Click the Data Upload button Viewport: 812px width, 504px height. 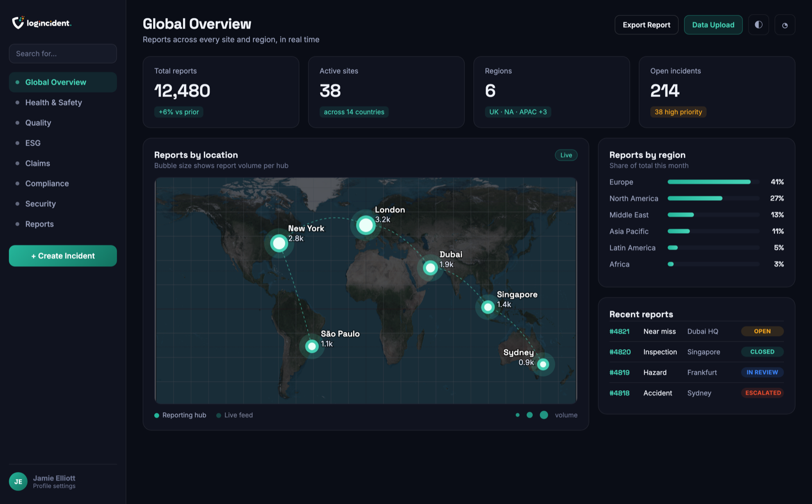[x=713, y=25]
